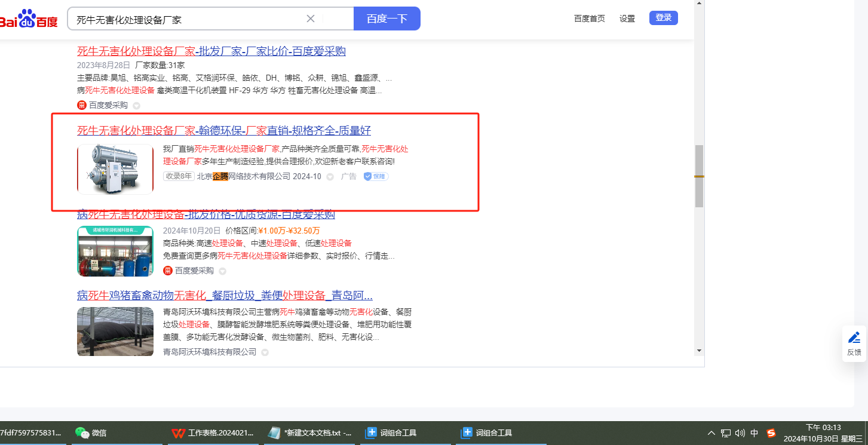Click the Sogou input method tray icon

click(771, 433)
